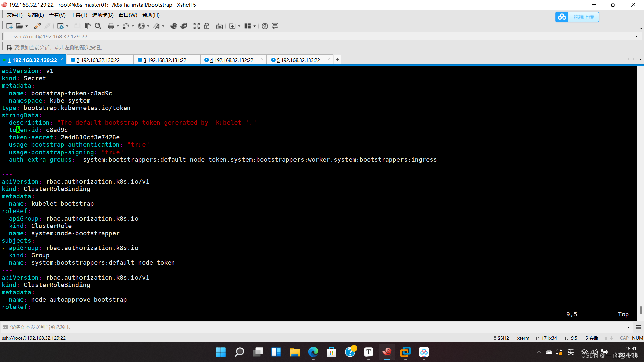Open the virtual keyboard icon

tap(219, 26)
